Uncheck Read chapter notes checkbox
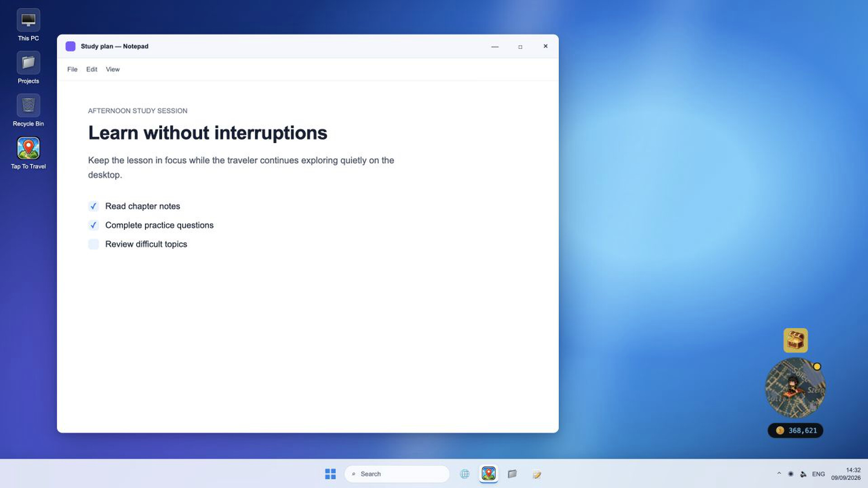 pyautogui.click(x=93, y=206)
